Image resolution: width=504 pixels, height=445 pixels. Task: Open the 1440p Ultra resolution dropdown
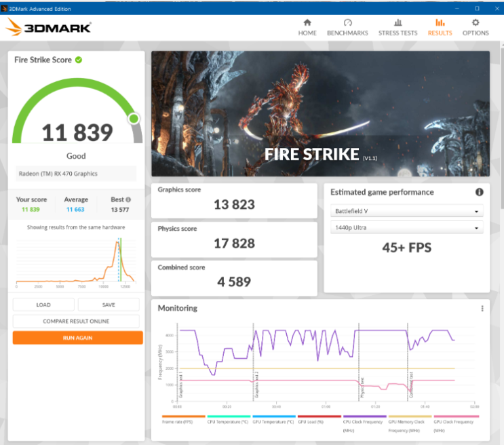tap(406, 228)
